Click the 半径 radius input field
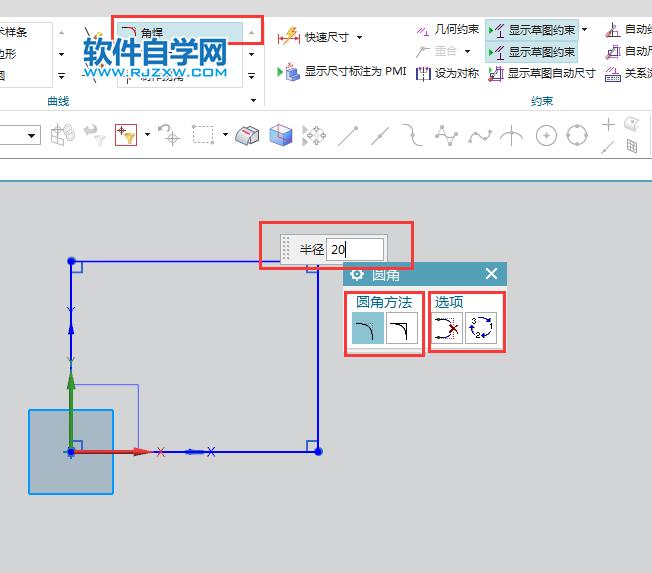Screen dimensions: 652x573 355,249
